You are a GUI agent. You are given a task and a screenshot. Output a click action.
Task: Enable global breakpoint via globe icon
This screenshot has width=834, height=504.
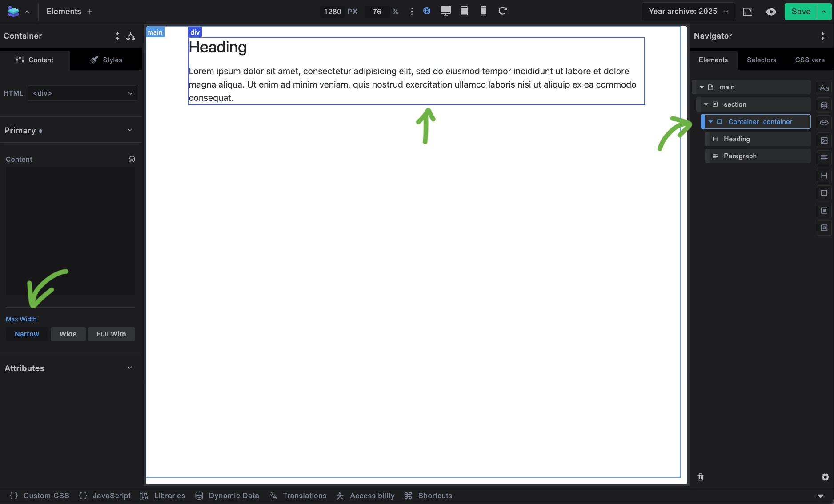pos(427,11)
